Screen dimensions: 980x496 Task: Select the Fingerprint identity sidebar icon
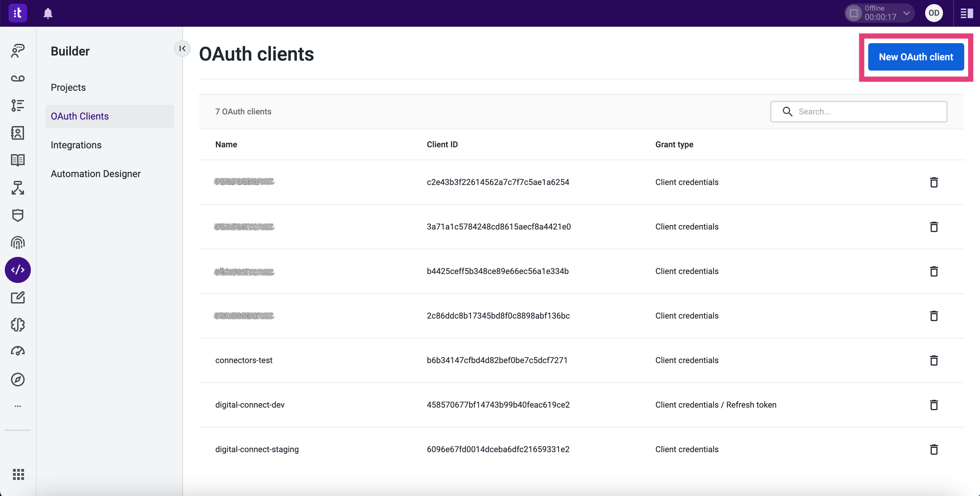(x=17, y=243)
